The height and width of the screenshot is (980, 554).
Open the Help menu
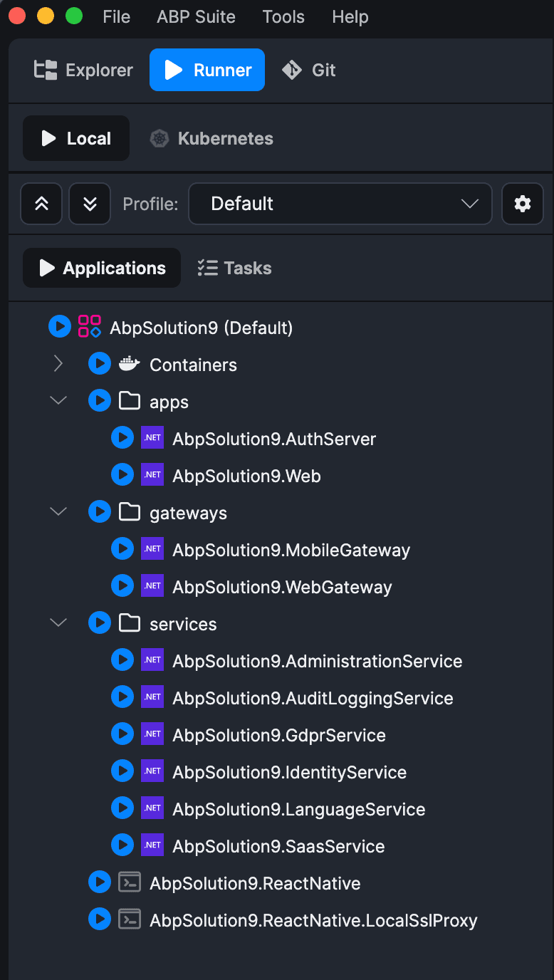pyautogui.click(x=350, y=17)
